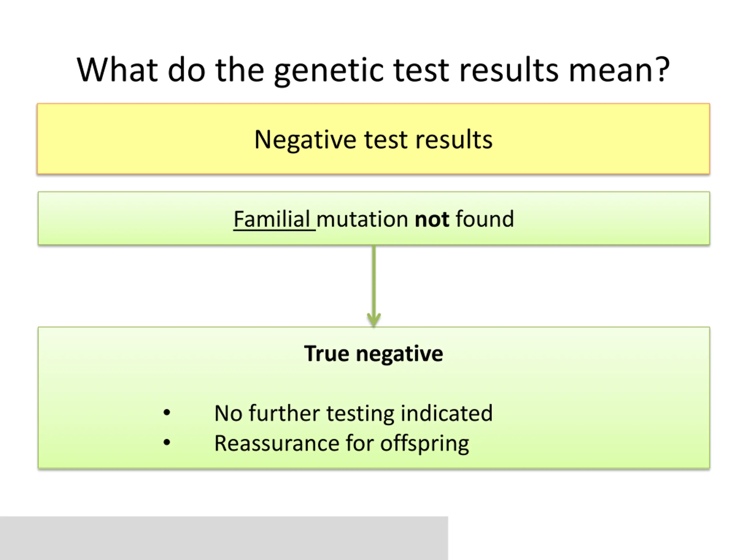Click the bullet dot before No further testing
This screenshot has width=747, height=560.
tap(167, 412)
